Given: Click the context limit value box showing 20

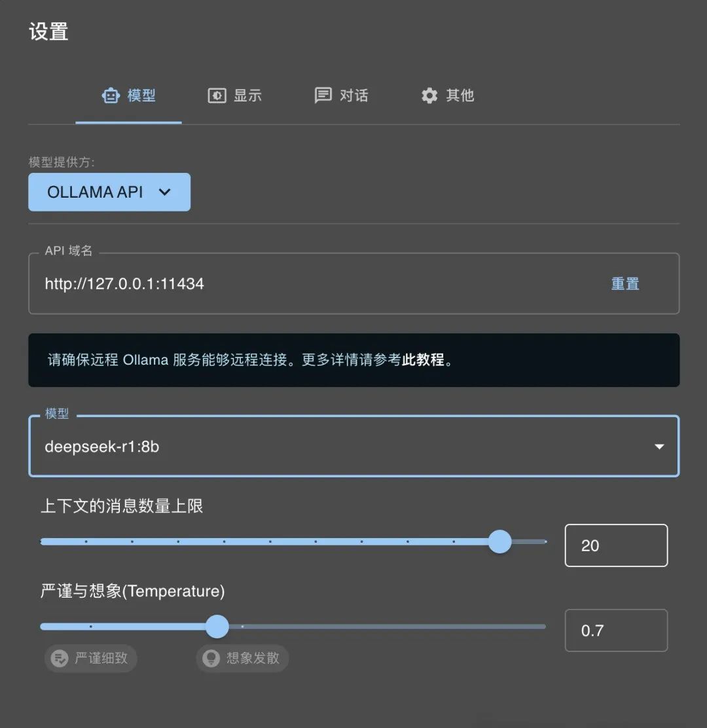Looking at the screenshot, I should coord(616,545).
